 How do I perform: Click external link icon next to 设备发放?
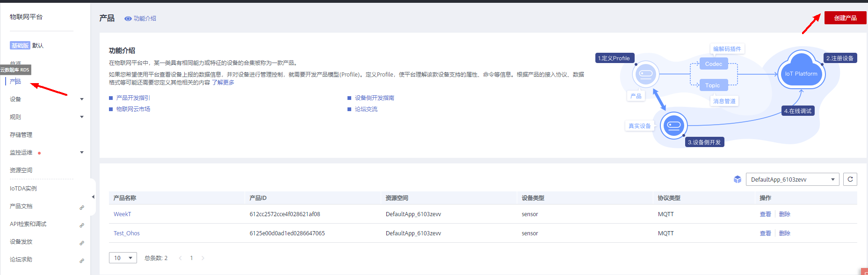(82, 243)
